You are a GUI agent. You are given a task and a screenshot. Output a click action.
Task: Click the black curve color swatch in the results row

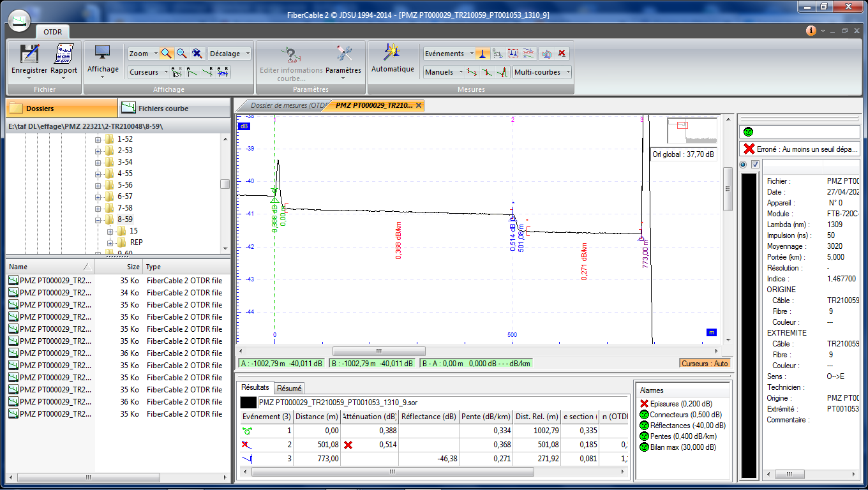(x=248, y=403)
